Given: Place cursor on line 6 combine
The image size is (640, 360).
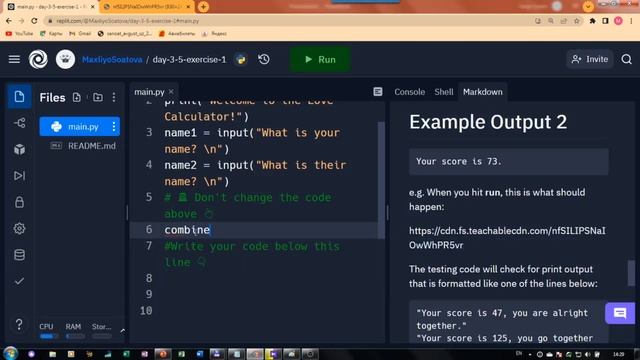Looking at the screenshot, I should pos(187,230).
